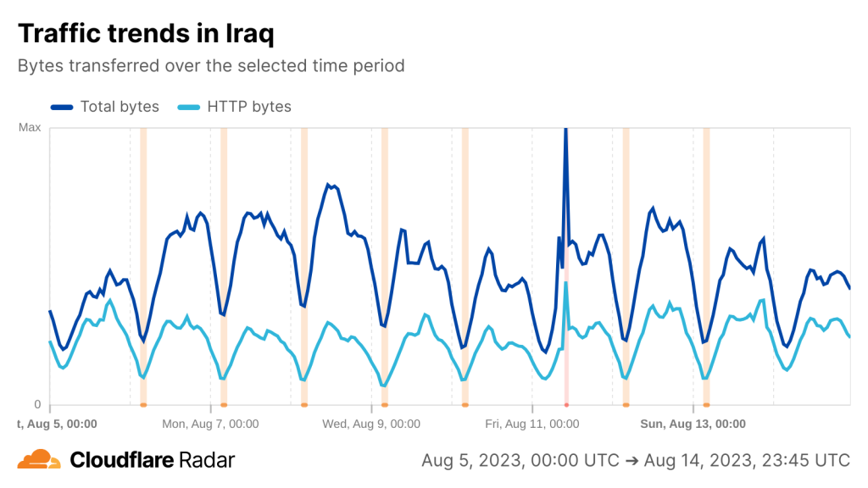
Task: Click the red event dot on the x-axis
Action: [565, 406]
